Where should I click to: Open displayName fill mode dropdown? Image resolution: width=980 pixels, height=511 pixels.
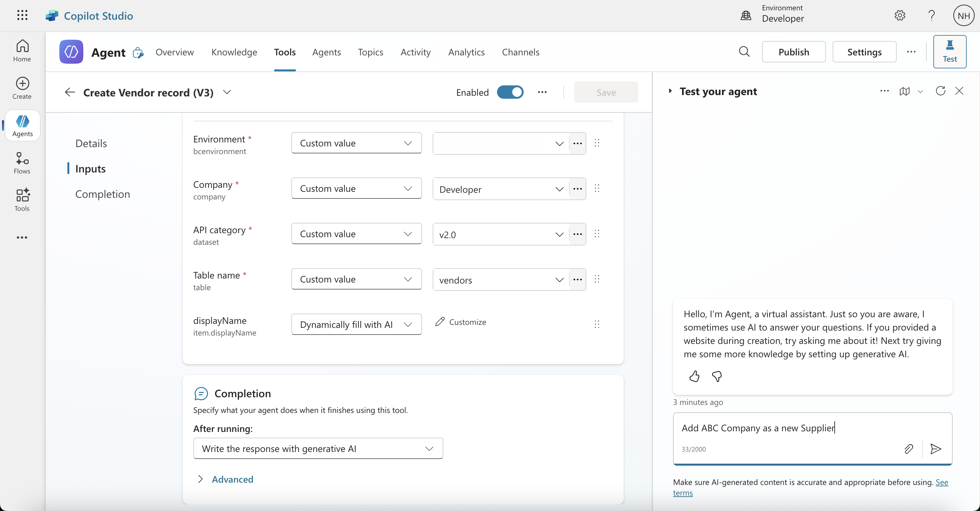[356, 325]
